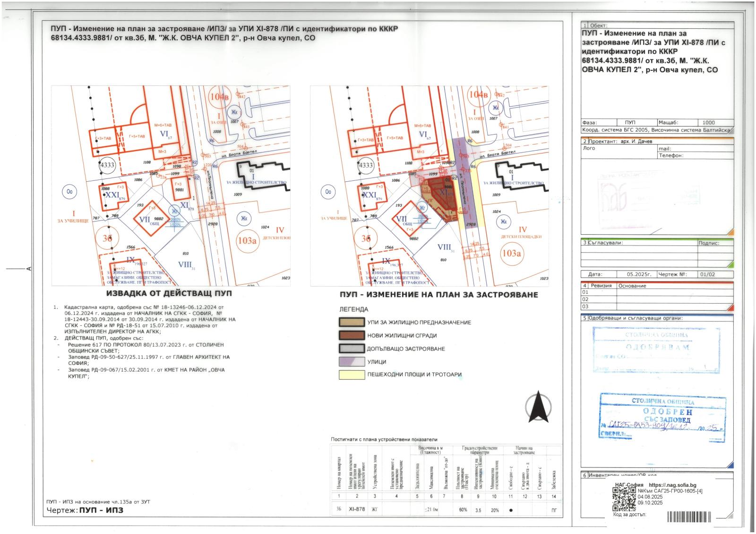Image resolution: width=756 pixels, height=534 pixels.
Task: Click the Оо circle in the left map
Action: point(69,192)
